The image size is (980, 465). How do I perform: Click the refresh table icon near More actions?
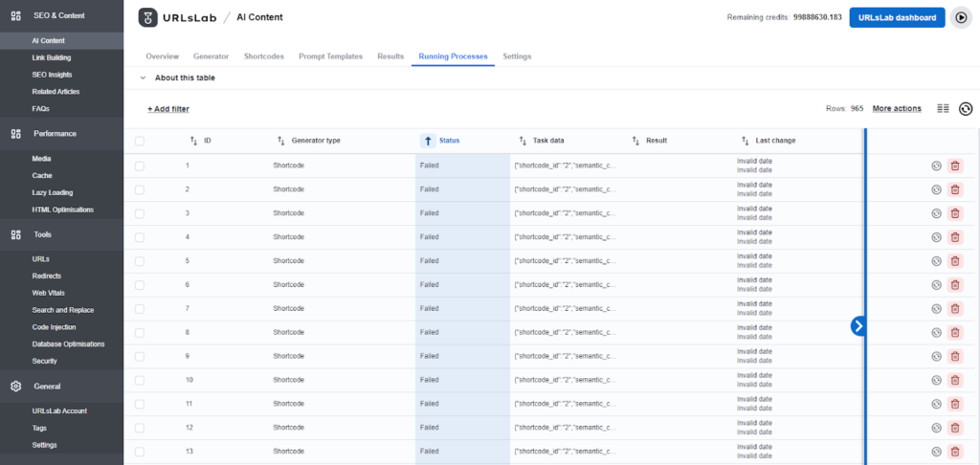tap(966, 109)
